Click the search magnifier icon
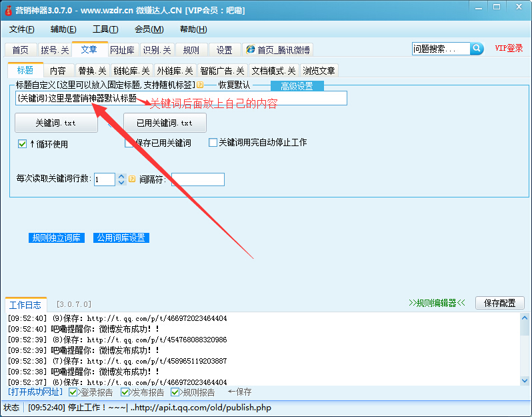Screen dimensions: 532x417 click(x=477, y=49)
